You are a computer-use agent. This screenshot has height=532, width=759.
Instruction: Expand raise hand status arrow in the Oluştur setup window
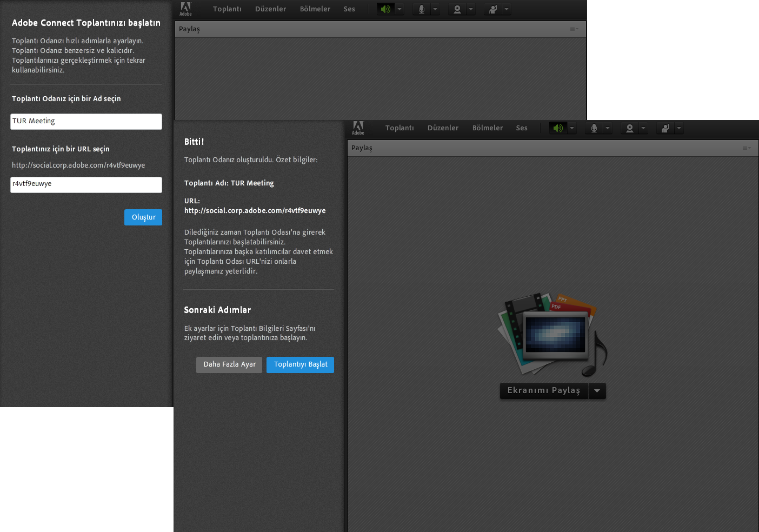(x=506, y=9)
